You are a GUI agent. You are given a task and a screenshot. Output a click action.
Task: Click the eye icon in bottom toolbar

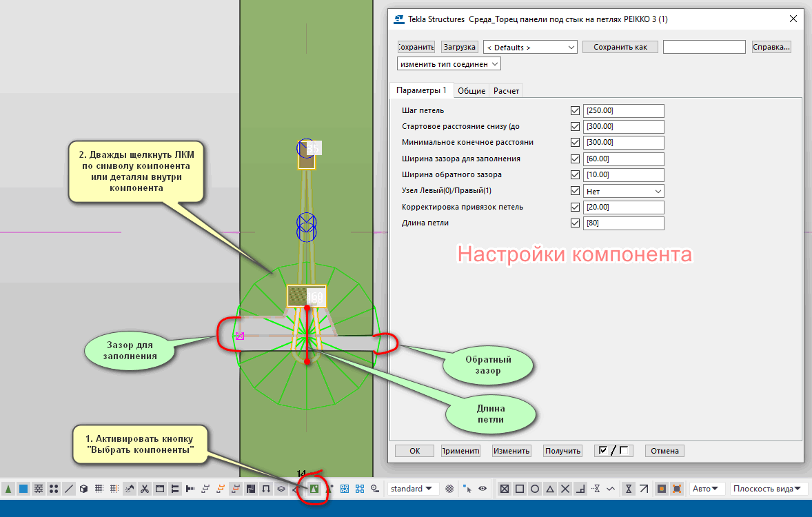click(x=483, y=489)
